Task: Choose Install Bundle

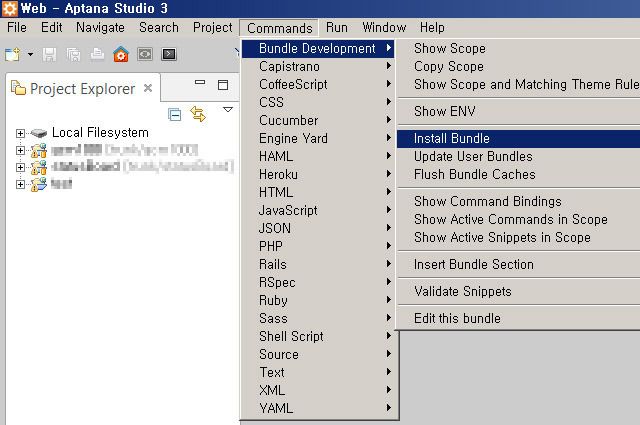Action: 519,138
